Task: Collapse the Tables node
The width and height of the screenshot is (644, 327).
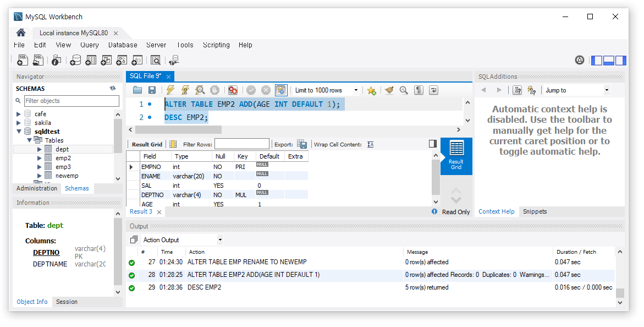Action: pos(29,140)
